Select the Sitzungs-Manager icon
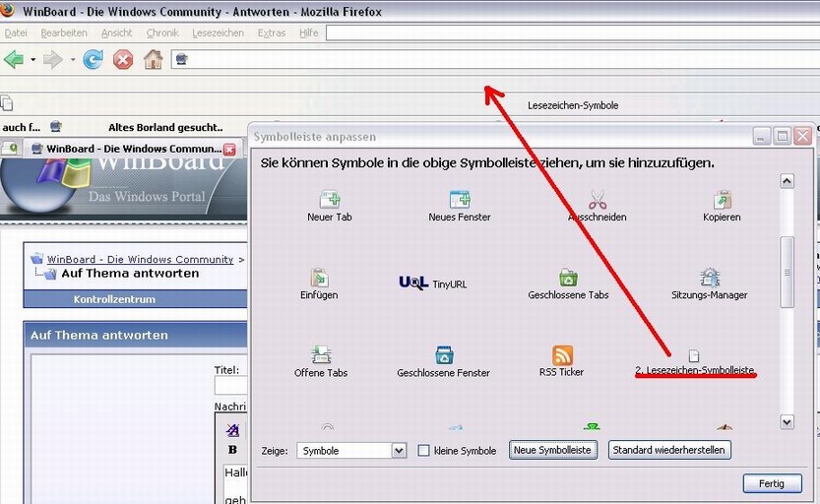Image resolution: width=820 pixels, height=504 pixels. (x=710, y=278)
